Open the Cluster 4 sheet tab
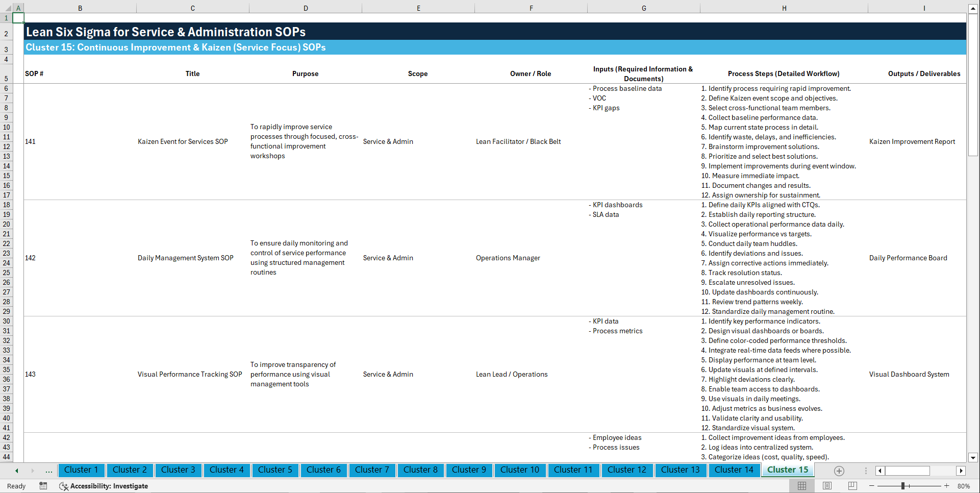The image size is (980, 493). tap(227, 470)
